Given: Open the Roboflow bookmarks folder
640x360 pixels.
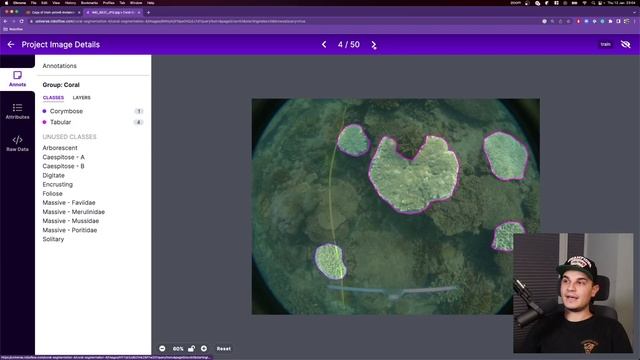Looking at the screenshot, I should pos(13,29).
